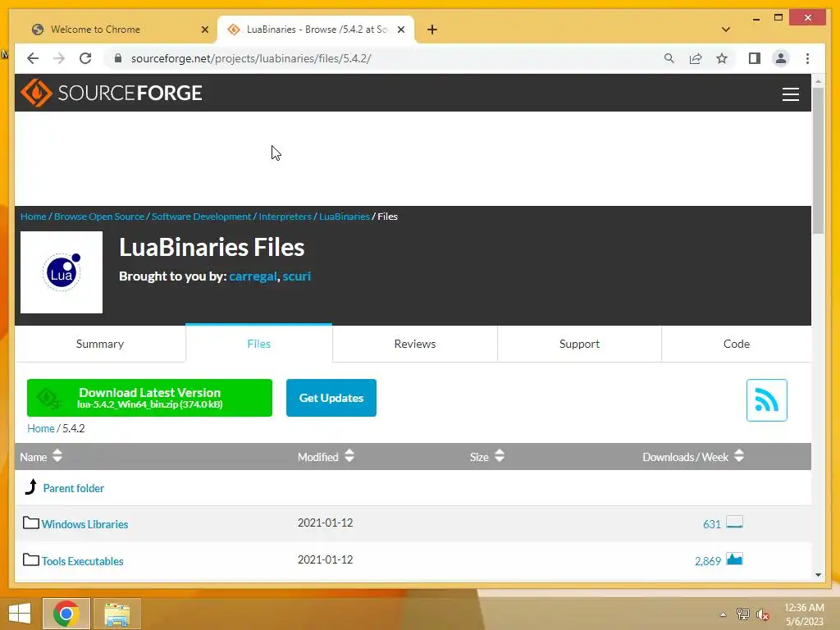The height and width of the screenshot is (630, 840).
Task: Select the LuaBinaries browser tab
Action: click(317, 30)
